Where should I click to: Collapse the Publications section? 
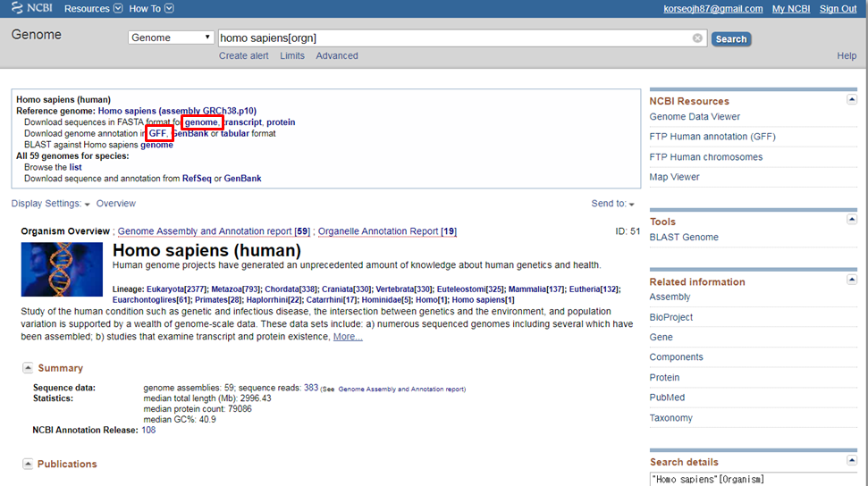click(28, 464)
